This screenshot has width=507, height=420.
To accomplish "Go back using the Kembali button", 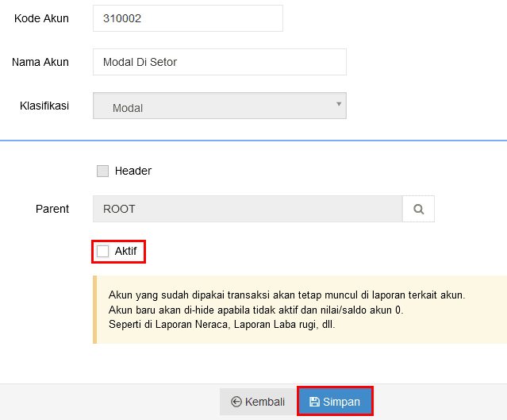I will 258,402.
